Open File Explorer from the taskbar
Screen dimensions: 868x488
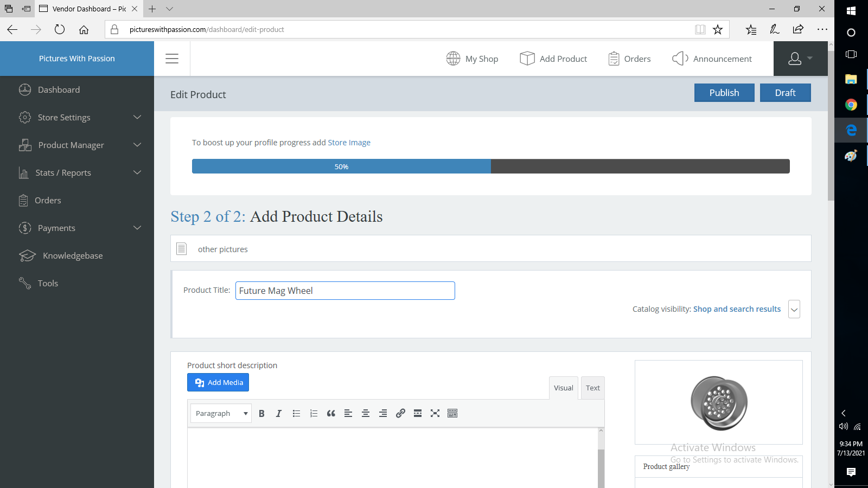tap(851, 80)
